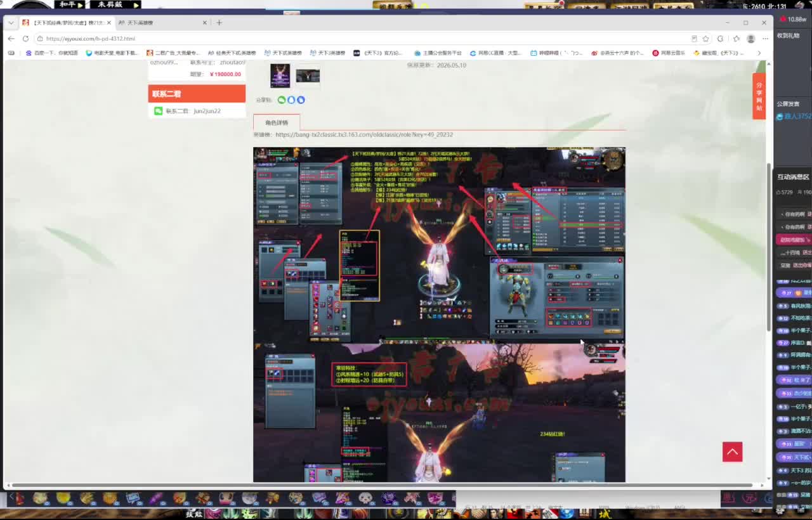Bookmark this page with the star icon
Viewport: 812px width, 520px height.
pos(705,39)
